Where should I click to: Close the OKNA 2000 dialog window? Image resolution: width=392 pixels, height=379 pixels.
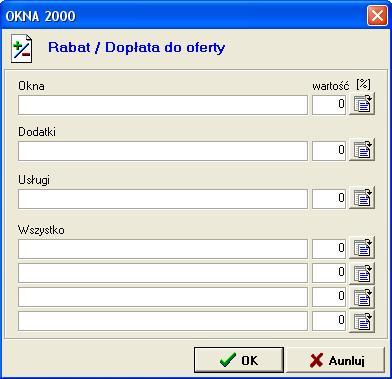[377, 16]
